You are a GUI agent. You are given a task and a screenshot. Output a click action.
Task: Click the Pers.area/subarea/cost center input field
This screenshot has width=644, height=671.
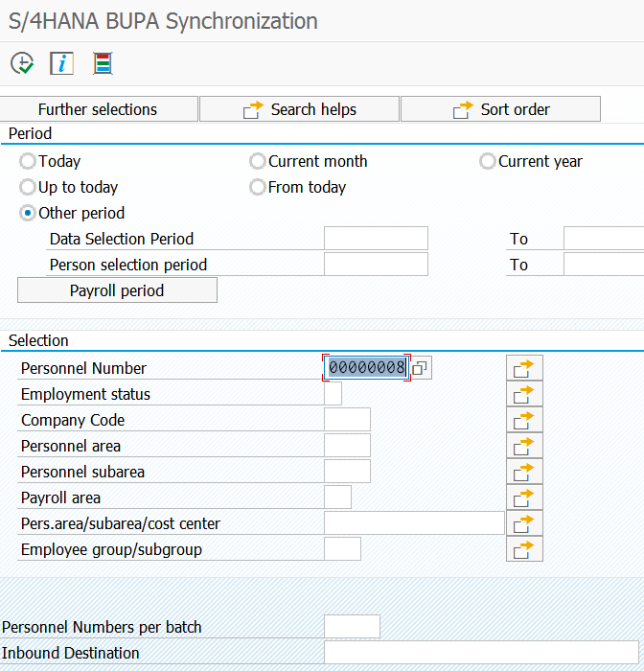click(415, 523)
